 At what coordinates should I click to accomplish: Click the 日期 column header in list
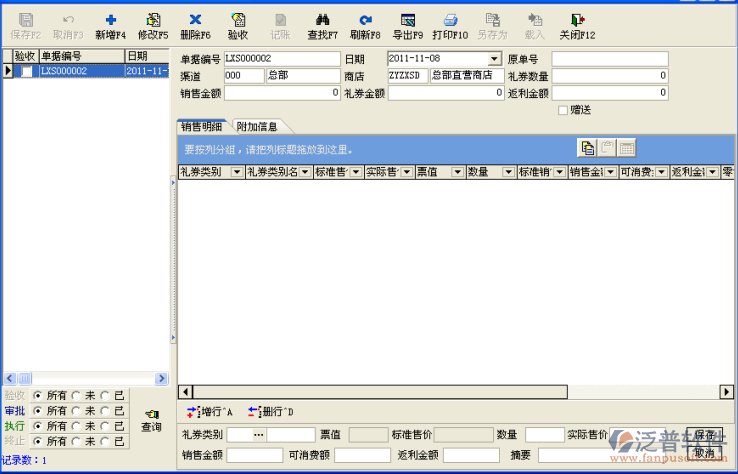click(147, 56)
